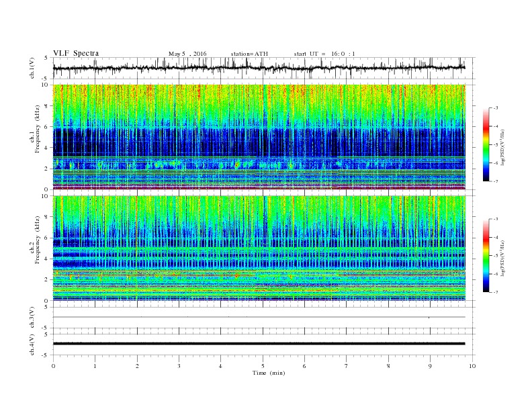Screen dimensions: 532x411
Task: Click the "9" tick on Time axis
Action: click(x=430, y=366)
